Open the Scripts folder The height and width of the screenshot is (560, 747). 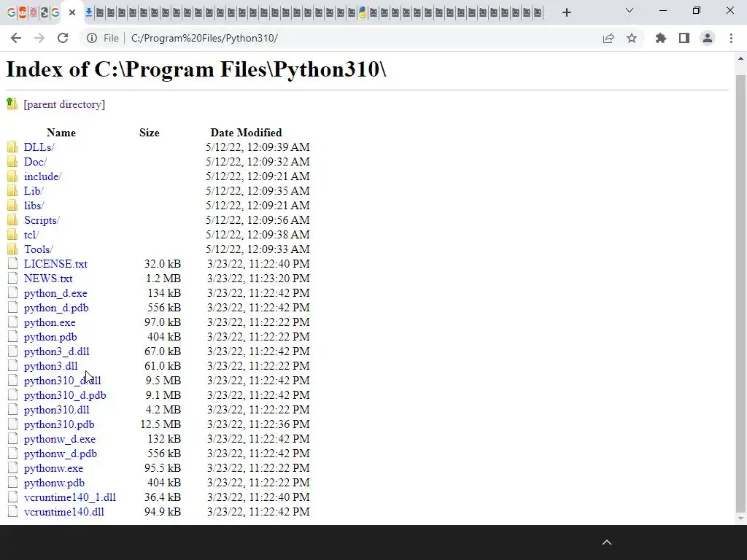[x=42, y=220]
